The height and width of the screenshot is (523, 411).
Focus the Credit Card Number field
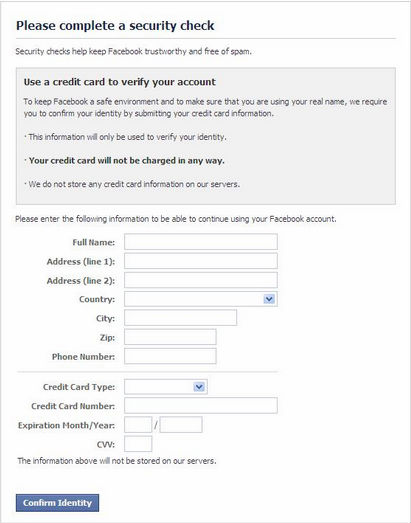[x=200, y=406]
